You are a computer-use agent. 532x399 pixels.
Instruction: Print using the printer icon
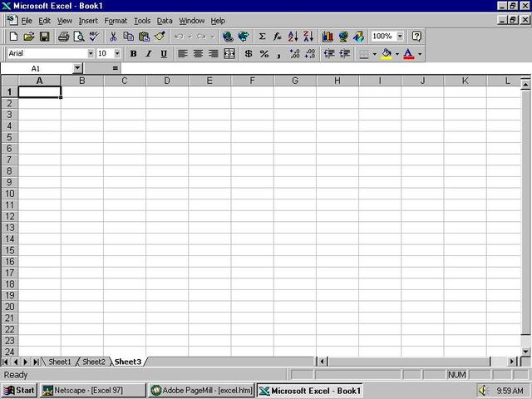pyautogui.click(x=63, y=37)
